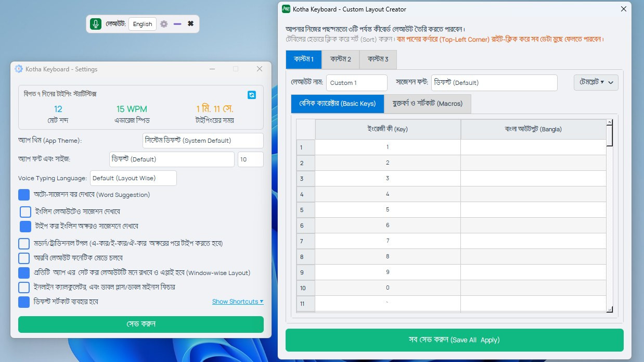
Task: Open App Theme System Default dropdown
Action: click(x=203, y=141)
